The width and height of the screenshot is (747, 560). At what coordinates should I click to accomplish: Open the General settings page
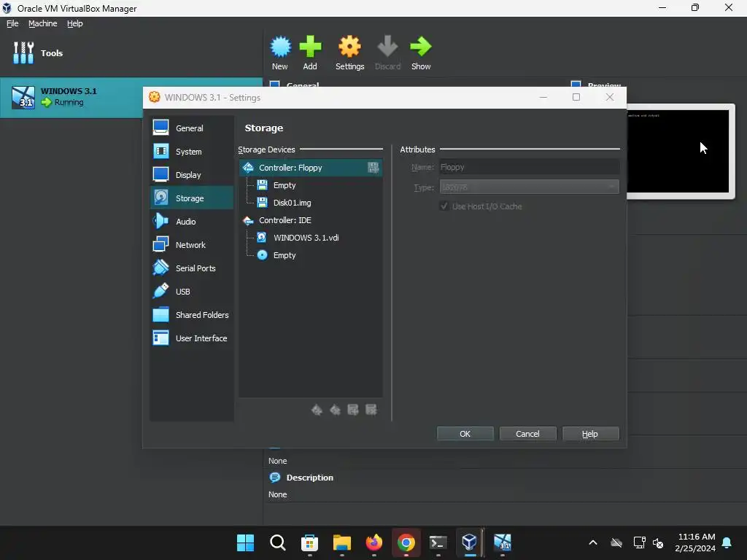[x=192, y=128]
